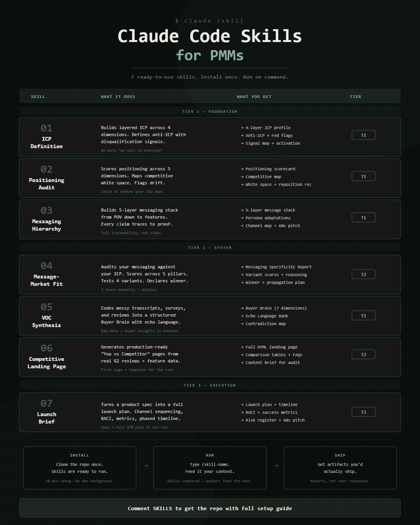Click the T2 badge for Message-Market Fit

tap(363, 274)
